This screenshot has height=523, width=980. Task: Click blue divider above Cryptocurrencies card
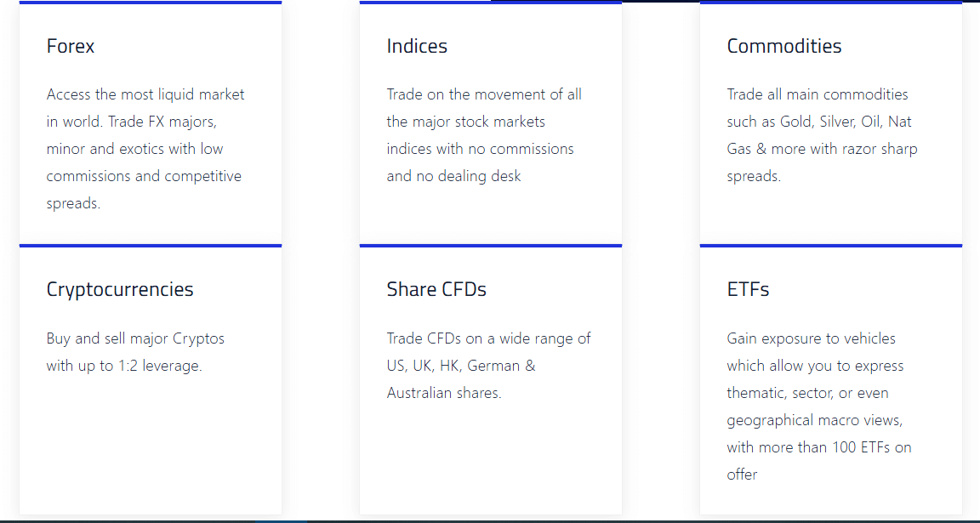151,246
